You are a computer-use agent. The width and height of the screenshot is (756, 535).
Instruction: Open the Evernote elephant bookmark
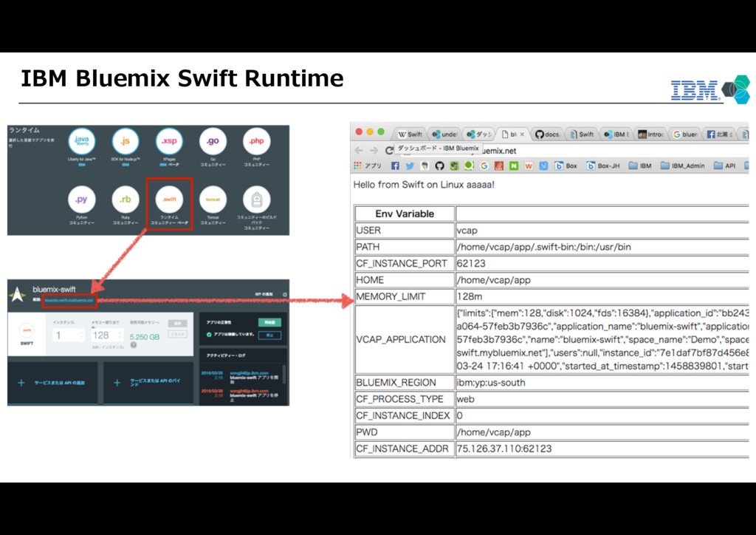tap(454, 166)
